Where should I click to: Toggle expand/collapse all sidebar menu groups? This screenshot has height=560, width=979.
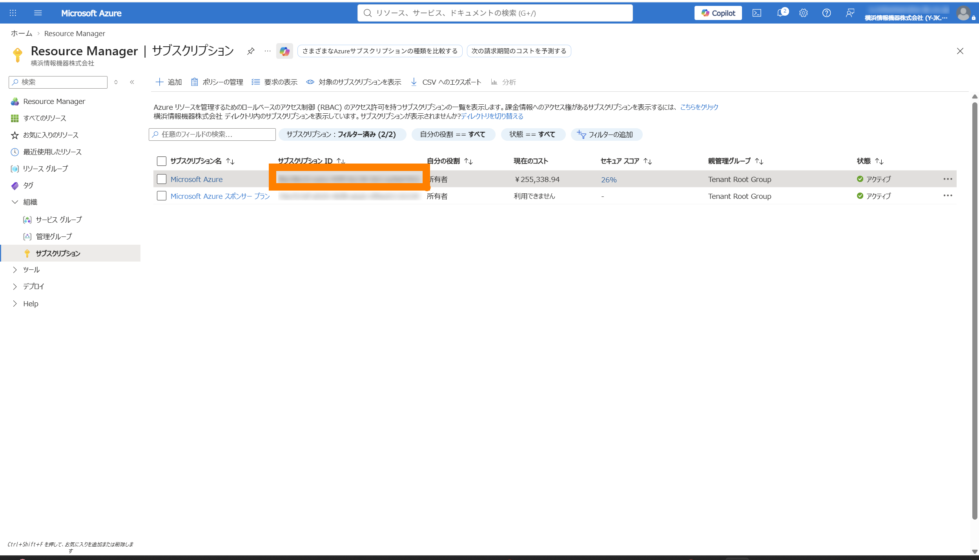click(x=116, y=82)
